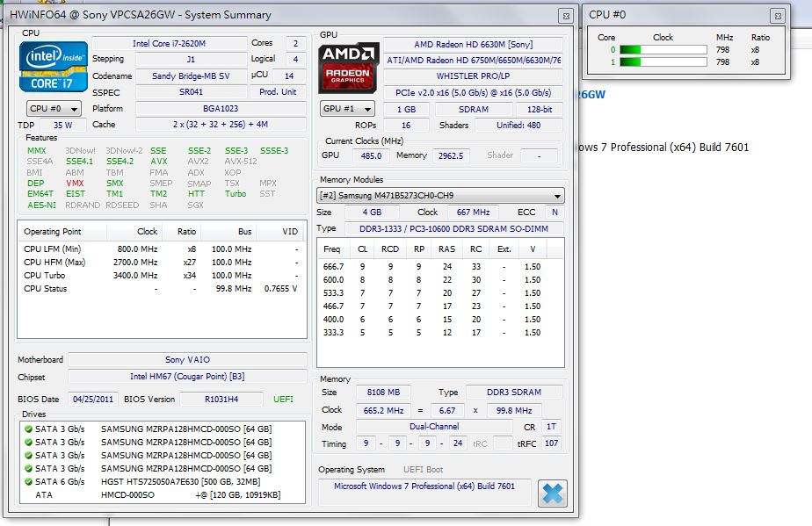Click the R1031H4 BIOS version field
Screen dimensions: 812x526
(x=221, y=400)
